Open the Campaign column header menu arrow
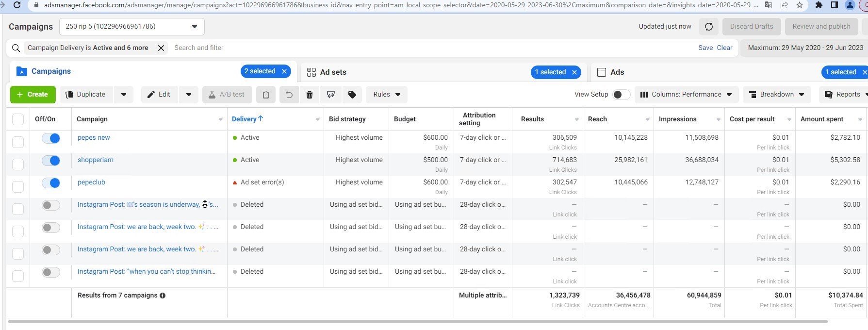The image size is (868, 330). 221,119
